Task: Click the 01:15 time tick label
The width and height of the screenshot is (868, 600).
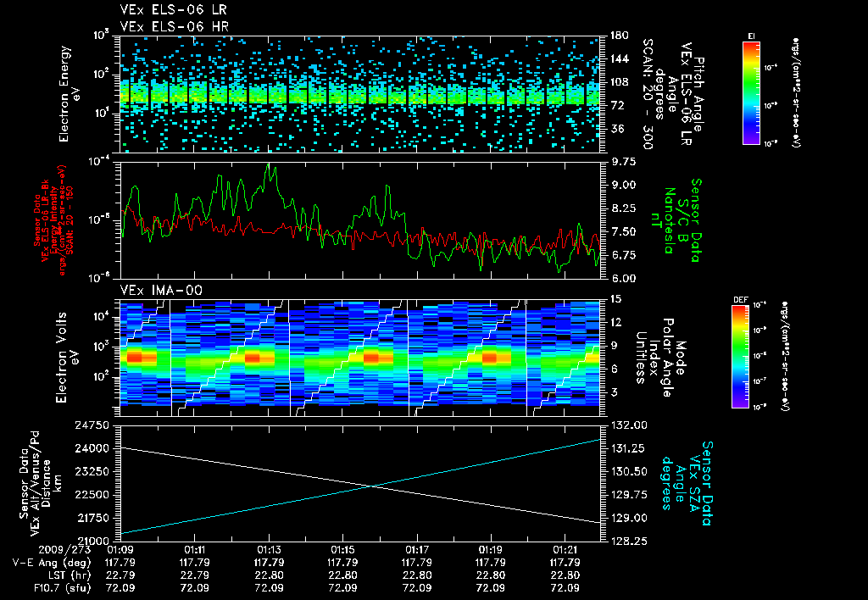Action: click(x=342, y=550)
